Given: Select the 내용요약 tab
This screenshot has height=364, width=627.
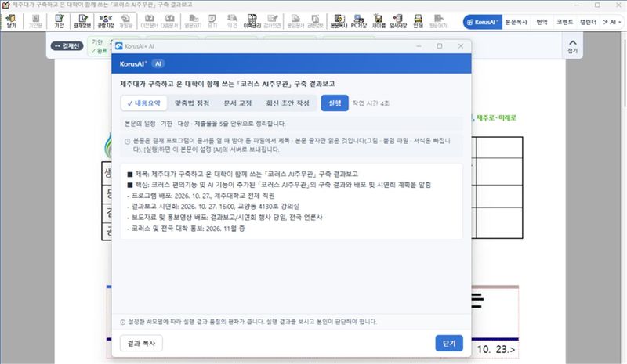Looking at the screenshot, I should tap(144, 103).
